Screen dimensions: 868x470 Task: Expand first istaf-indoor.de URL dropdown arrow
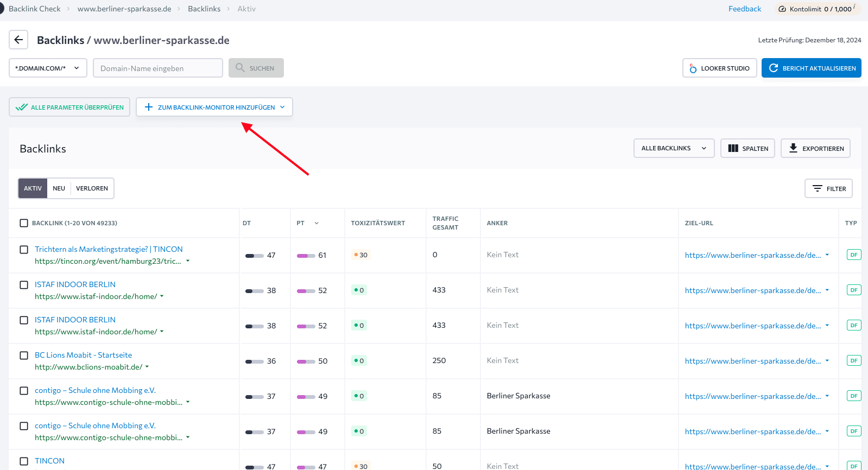coord(162,296)
